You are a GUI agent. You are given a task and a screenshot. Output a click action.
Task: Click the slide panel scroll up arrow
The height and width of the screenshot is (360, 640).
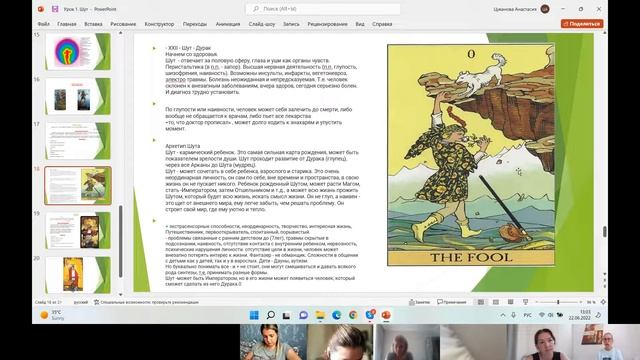coord(120,33)
